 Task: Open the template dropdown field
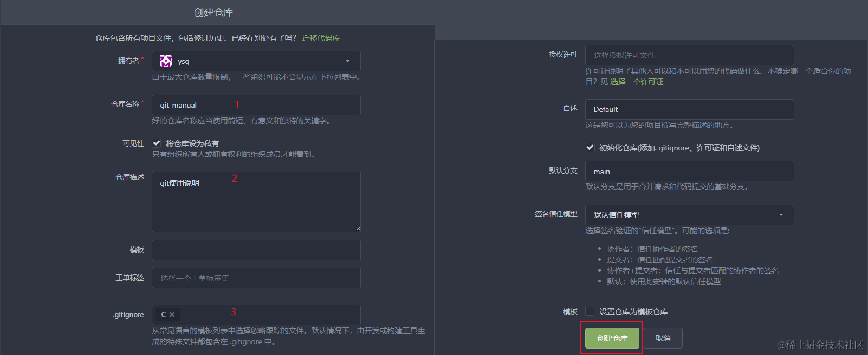point(256,250)
